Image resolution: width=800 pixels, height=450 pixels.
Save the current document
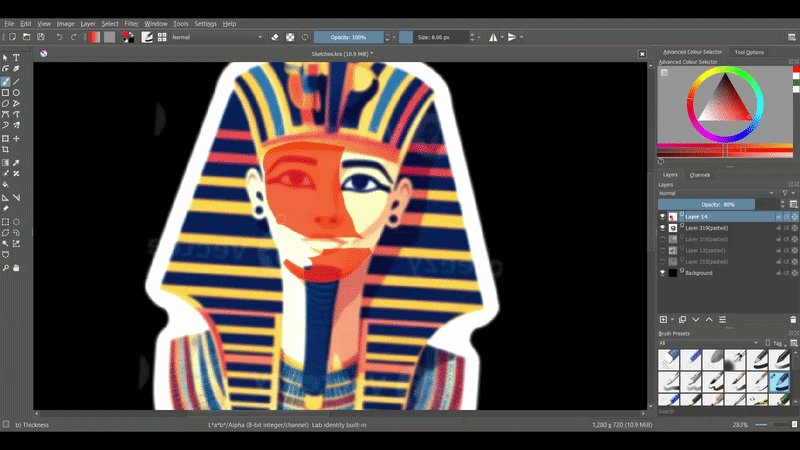pos(41,37)
